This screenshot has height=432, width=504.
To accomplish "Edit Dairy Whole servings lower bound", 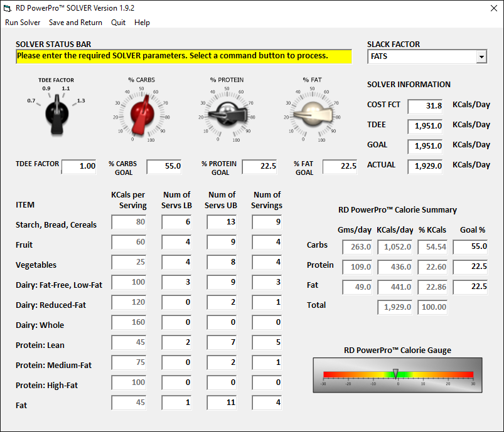I will [x=176, y=322].
